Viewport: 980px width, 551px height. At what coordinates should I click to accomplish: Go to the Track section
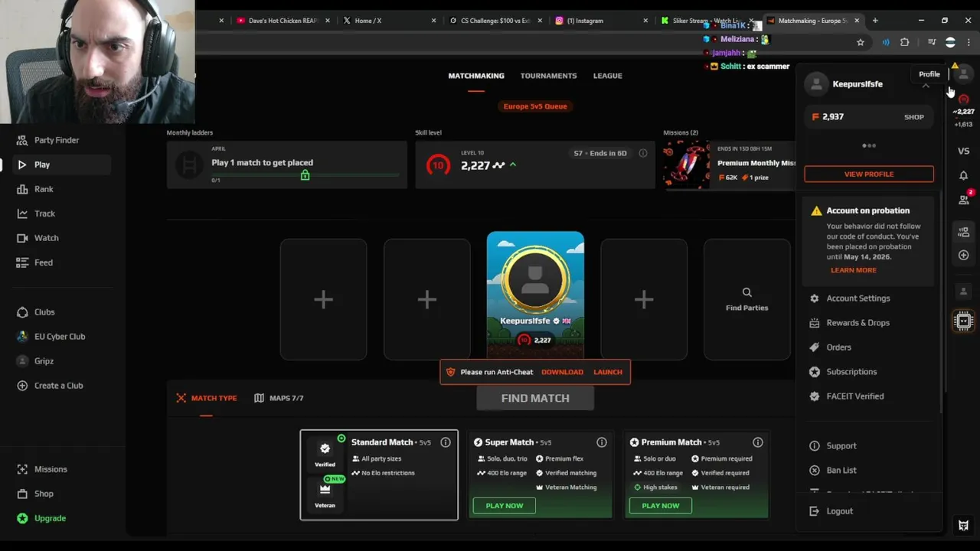pyautogui.click(x=44, y=214)
